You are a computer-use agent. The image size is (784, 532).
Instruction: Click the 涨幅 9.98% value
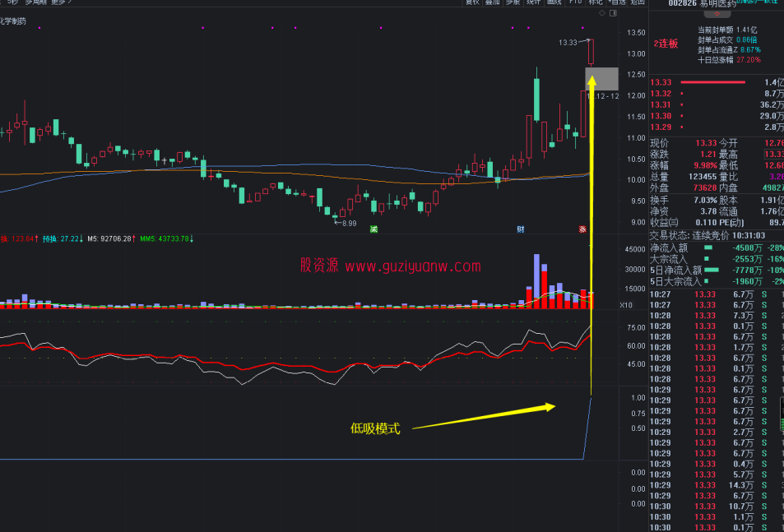[x=705, y=165]
